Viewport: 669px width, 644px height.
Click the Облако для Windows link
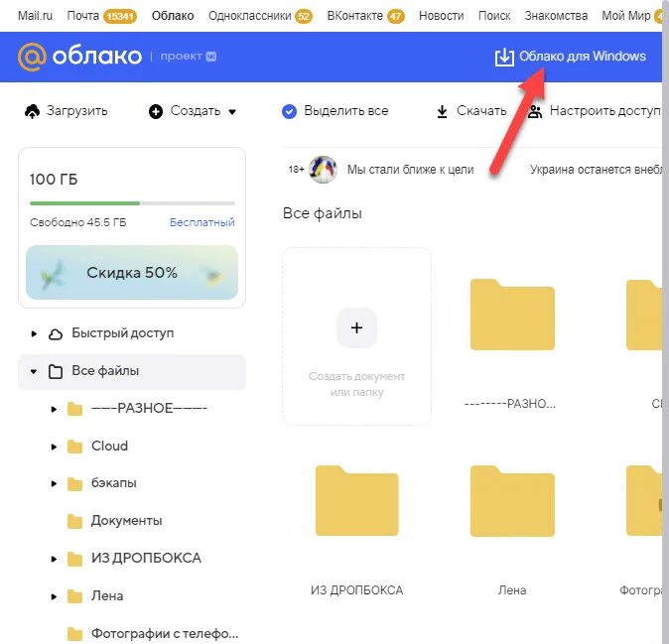[583, 57]
